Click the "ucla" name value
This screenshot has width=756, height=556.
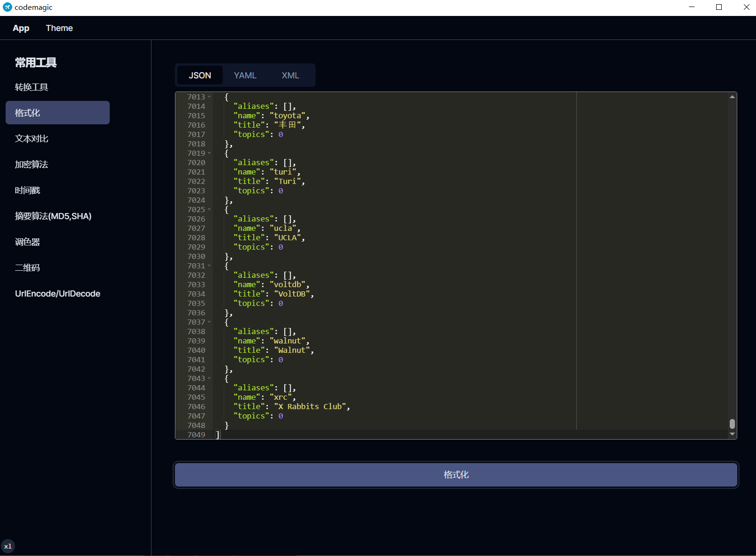tap(283, 228)
